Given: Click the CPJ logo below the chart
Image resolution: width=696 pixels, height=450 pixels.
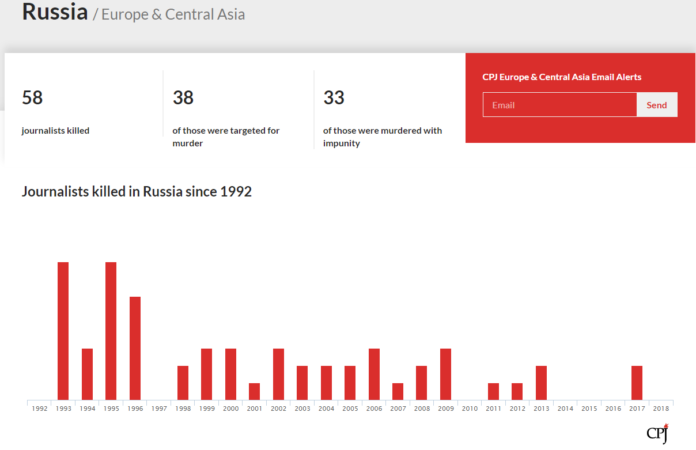Looking at the screenshot, I should point(657,434).
